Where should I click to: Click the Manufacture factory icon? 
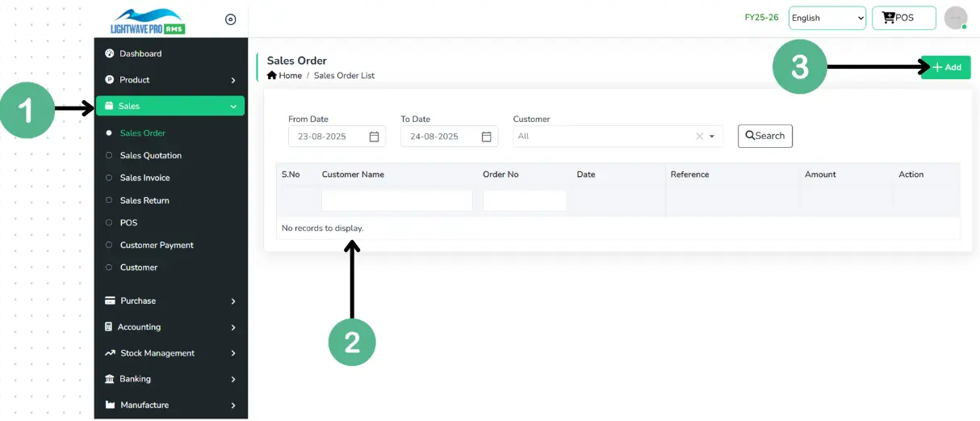tap(110, 405)
